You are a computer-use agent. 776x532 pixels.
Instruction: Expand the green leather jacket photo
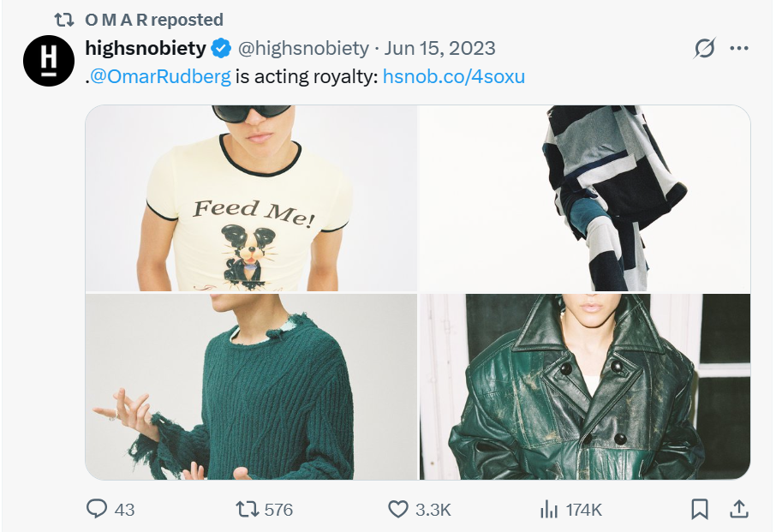(585, 386)
